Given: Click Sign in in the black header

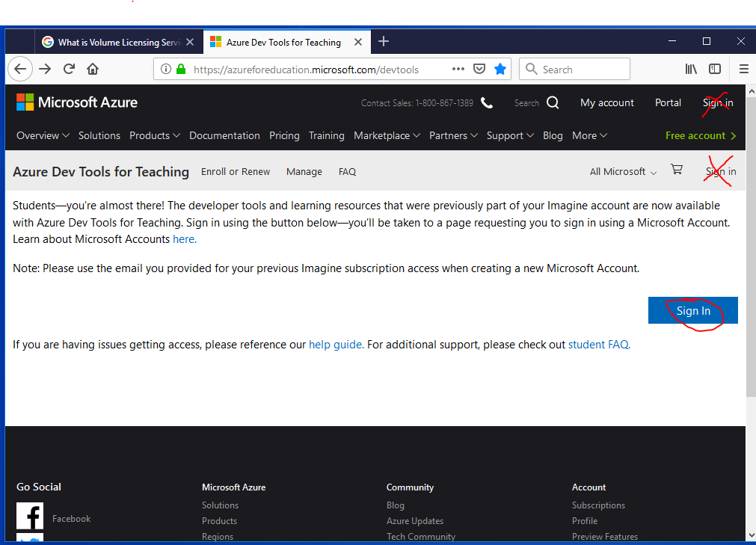Looking at the screenshot, I should pos(718,102).
